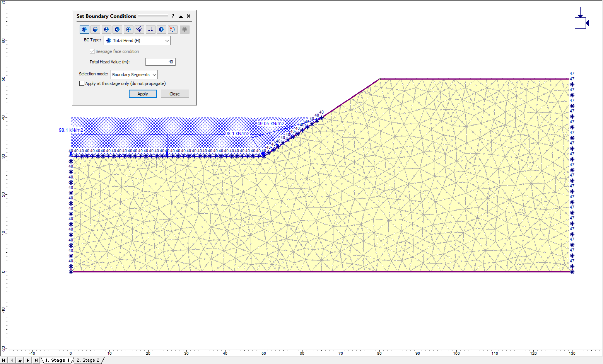Go to next stage using right arrow

pos(28,360)
